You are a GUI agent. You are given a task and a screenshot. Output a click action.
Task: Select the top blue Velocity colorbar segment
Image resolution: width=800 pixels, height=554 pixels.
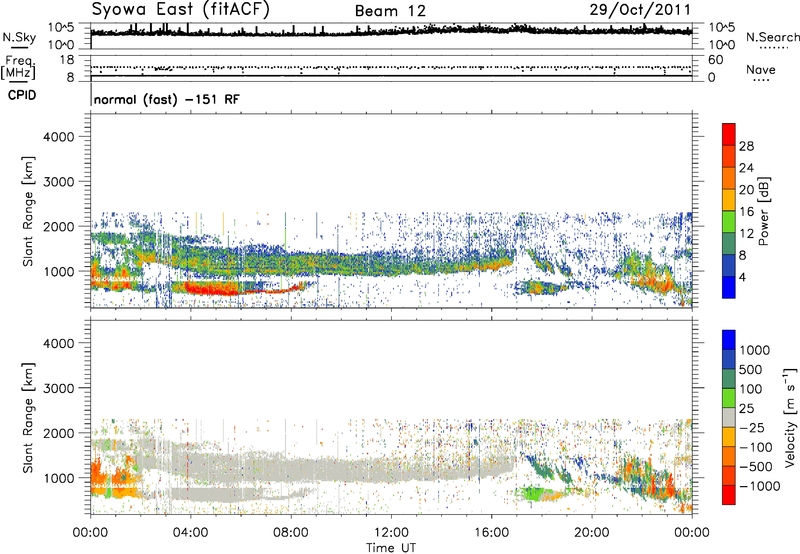click(x=729, y=340)
